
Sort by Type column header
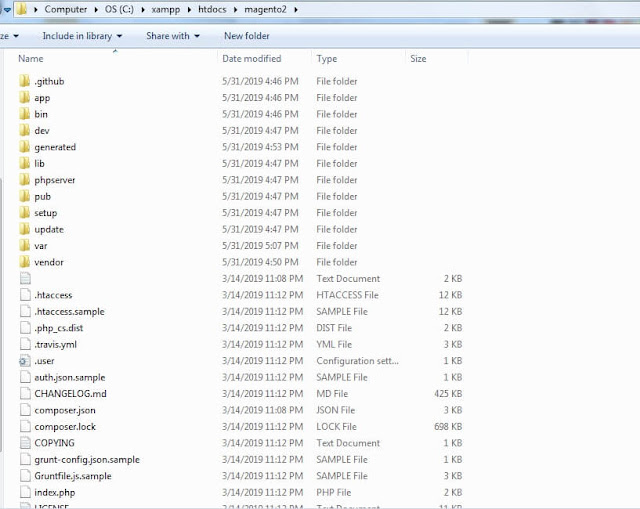pos(327,59)
